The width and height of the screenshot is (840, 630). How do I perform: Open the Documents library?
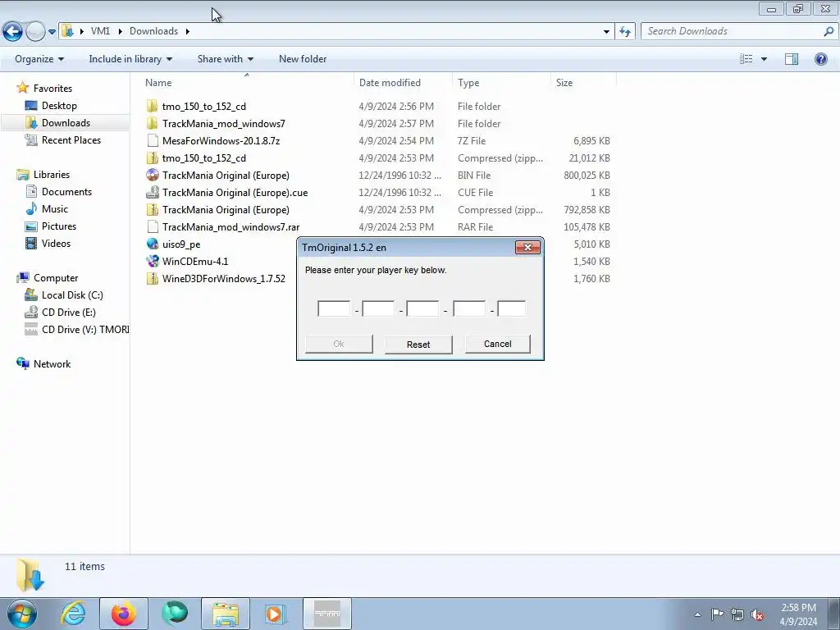66,192
